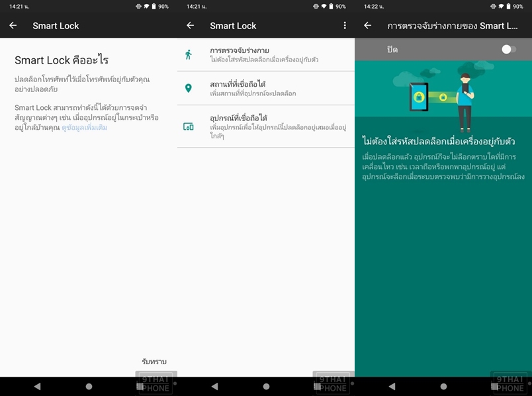This screenshot has height=396, width=532.
Task: Tap the Wi-Fi icon on the intro screen status bar
Action: coord(146,7)
